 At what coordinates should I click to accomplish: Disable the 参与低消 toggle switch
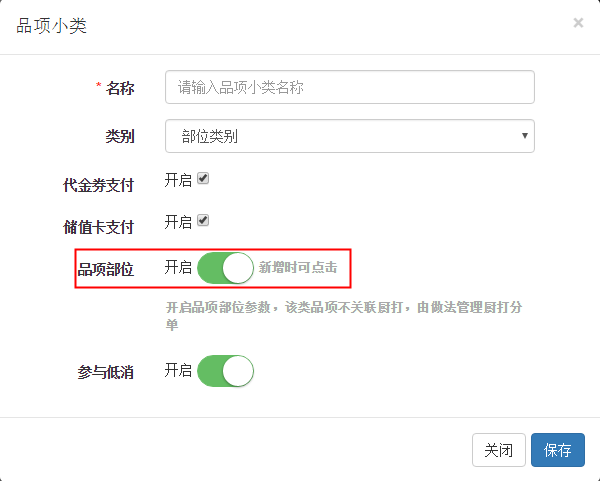click(225, 371)
